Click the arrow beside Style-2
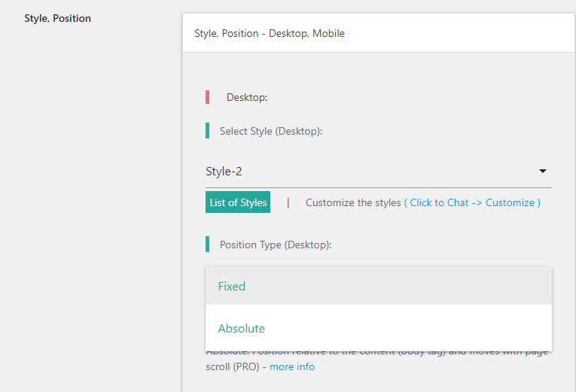 coord(543,172)
